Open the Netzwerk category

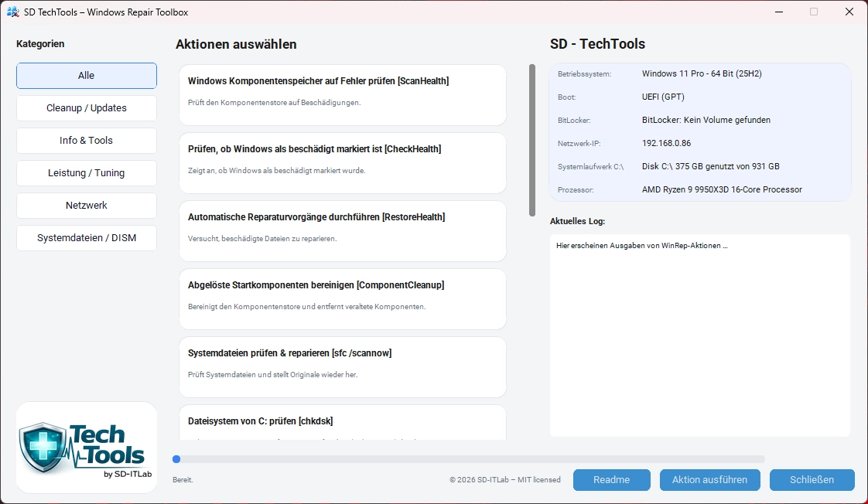(87, 206)
